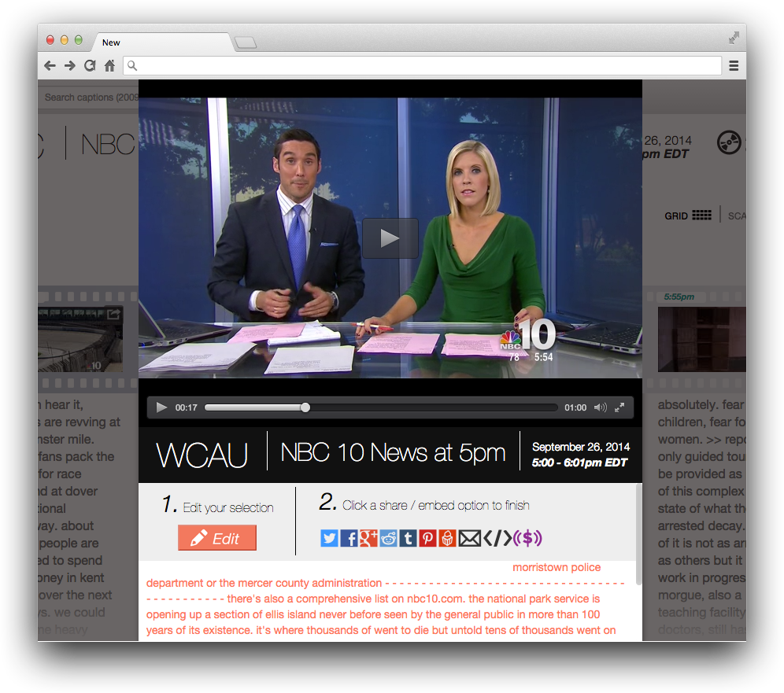Click the browser address bar

pos(422,65)
